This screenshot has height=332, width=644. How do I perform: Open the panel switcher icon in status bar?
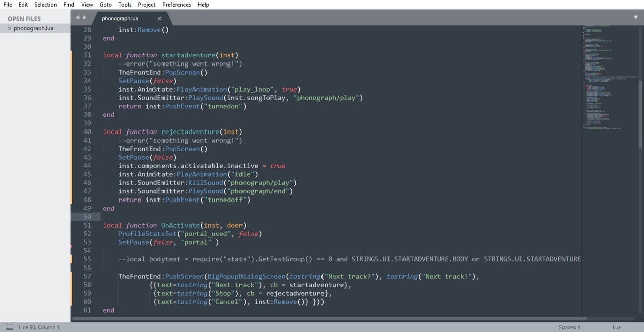[x=9, y=327]
